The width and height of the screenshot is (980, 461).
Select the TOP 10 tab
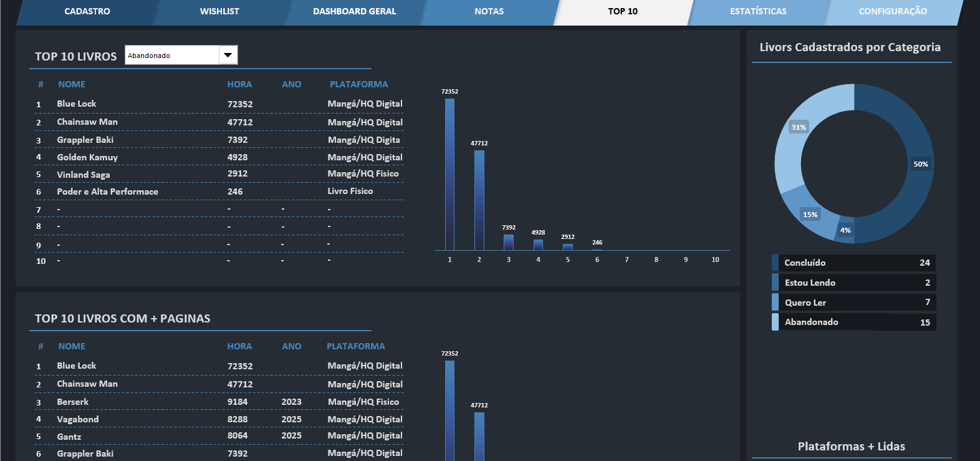(623, 11)
